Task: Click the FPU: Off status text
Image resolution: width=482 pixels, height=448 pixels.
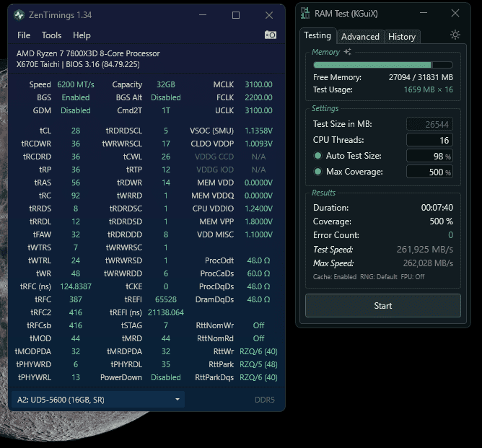Action: (x=413, y=276)
